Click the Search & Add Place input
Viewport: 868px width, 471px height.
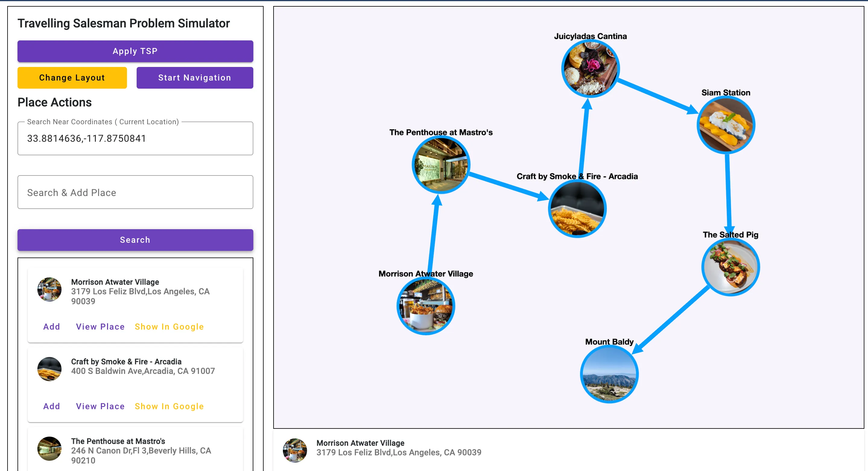(135, 192)
